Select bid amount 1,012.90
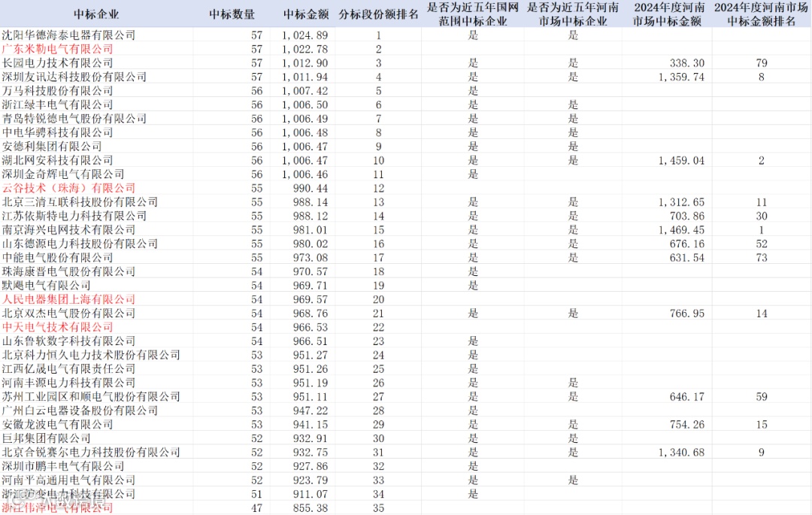The image size is (812, 515). pyautogui.click(x=305, y=63)
